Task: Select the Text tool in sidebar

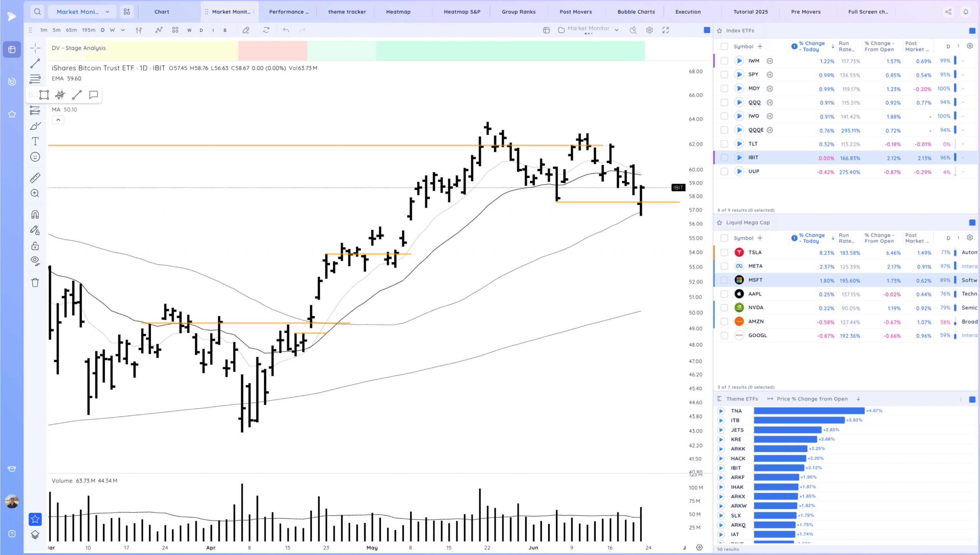Action: point(35,141)
